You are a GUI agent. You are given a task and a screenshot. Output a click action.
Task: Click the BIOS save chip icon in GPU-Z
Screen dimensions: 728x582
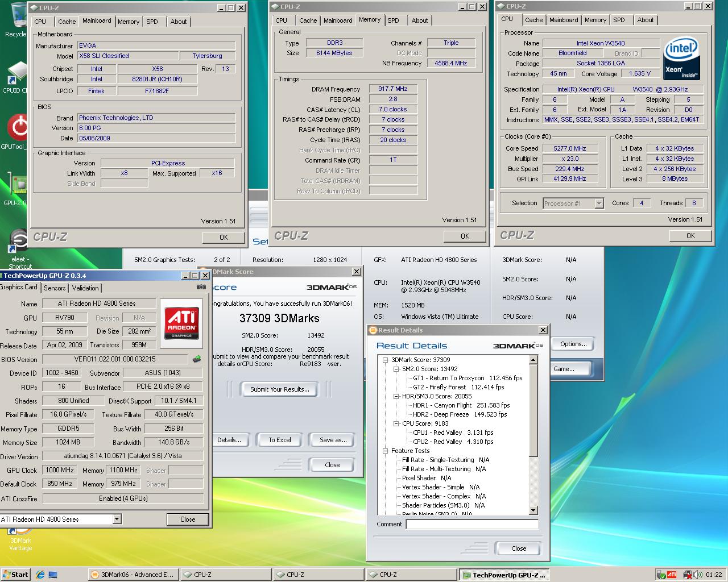point(197,359)
